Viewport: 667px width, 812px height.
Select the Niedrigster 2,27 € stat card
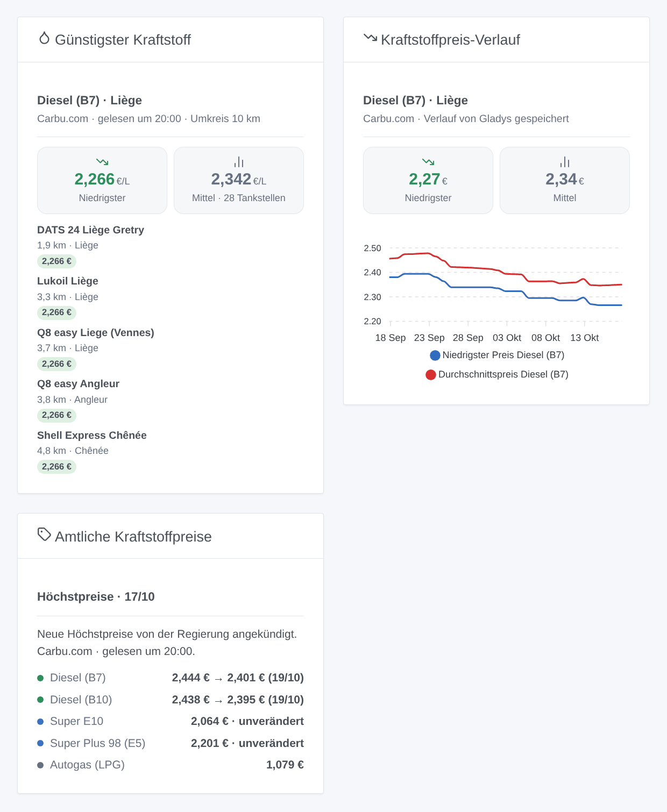click(x=428, y=180)
